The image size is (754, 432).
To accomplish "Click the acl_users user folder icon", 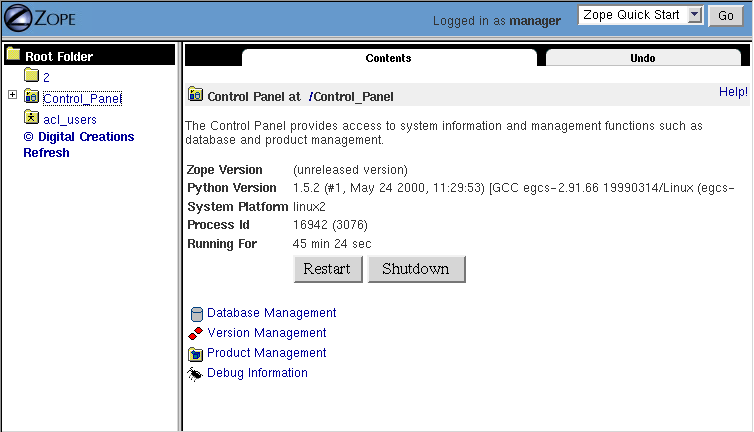I will pos(31,118).
